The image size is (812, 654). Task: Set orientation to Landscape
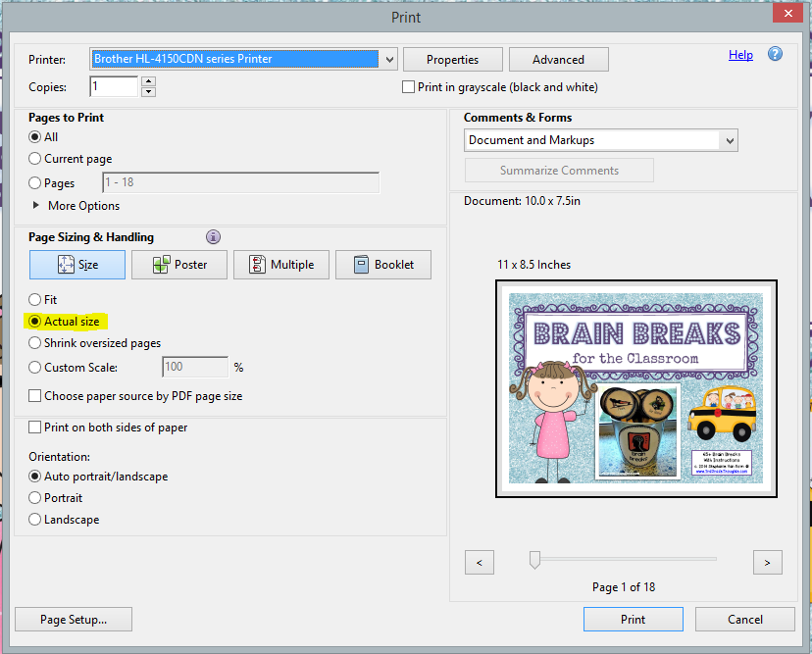point(34,520)
